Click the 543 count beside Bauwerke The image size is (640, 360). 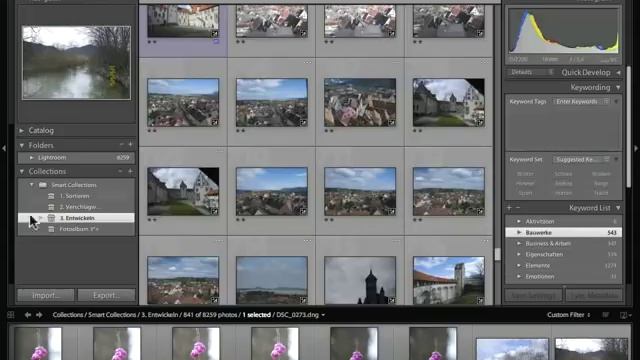pos(611,233)
